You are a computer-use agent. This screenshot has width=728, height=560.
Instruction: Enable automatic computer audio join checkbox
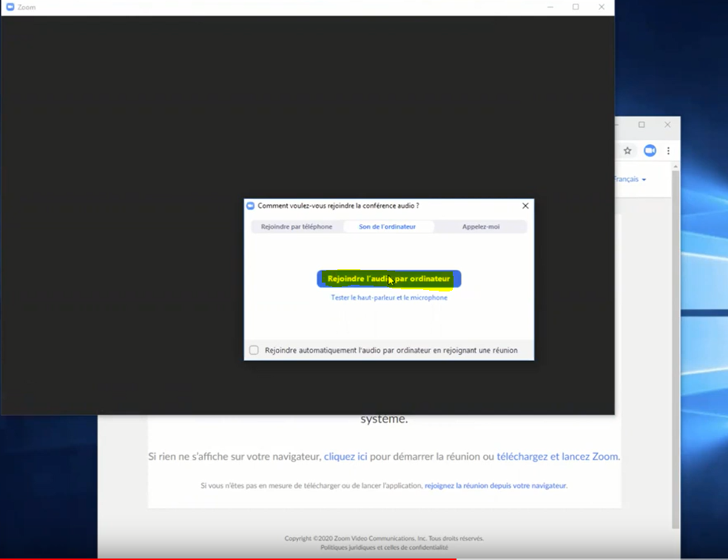[x=254, y=350]
